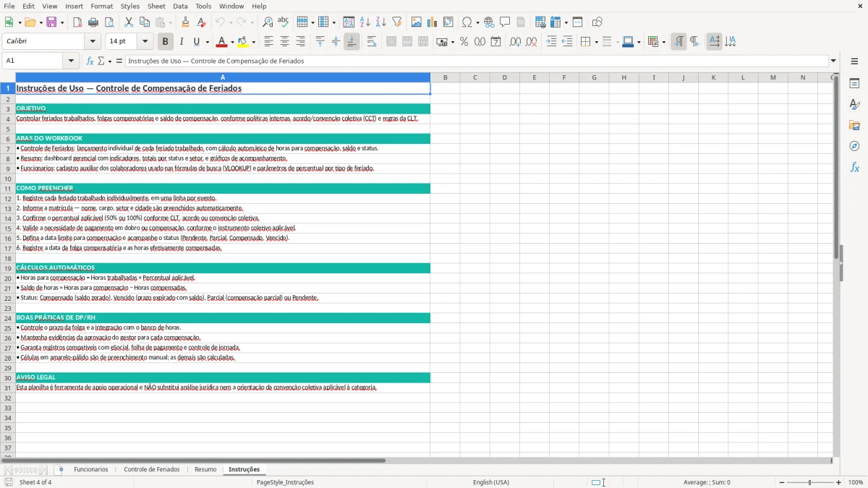This screenshot has height=488, width=868.
Task: Export directly as PDF
Action: coord(77,22)
